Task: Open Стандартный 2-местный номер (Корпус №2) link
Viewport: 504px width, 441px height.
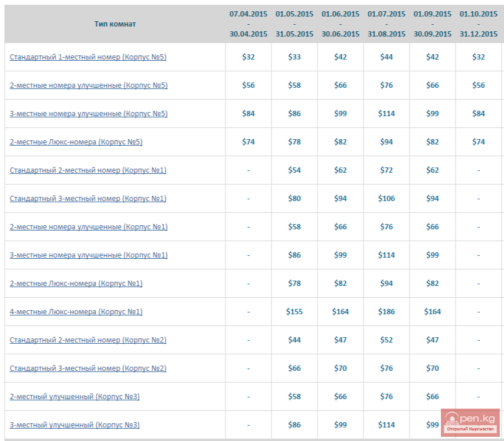Action: [x=88, y=340]
